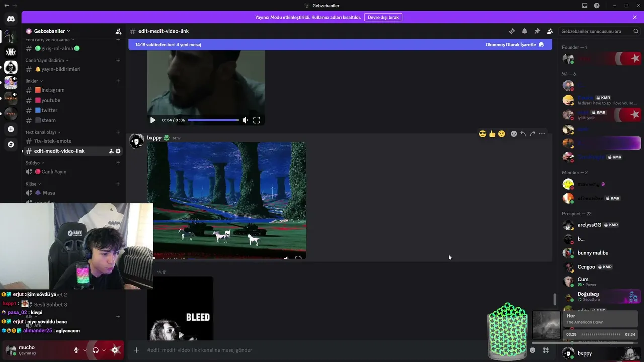Go back with the title bar arrow
Viewport: 644px width, 362px height.
click(x=6, y=6)
